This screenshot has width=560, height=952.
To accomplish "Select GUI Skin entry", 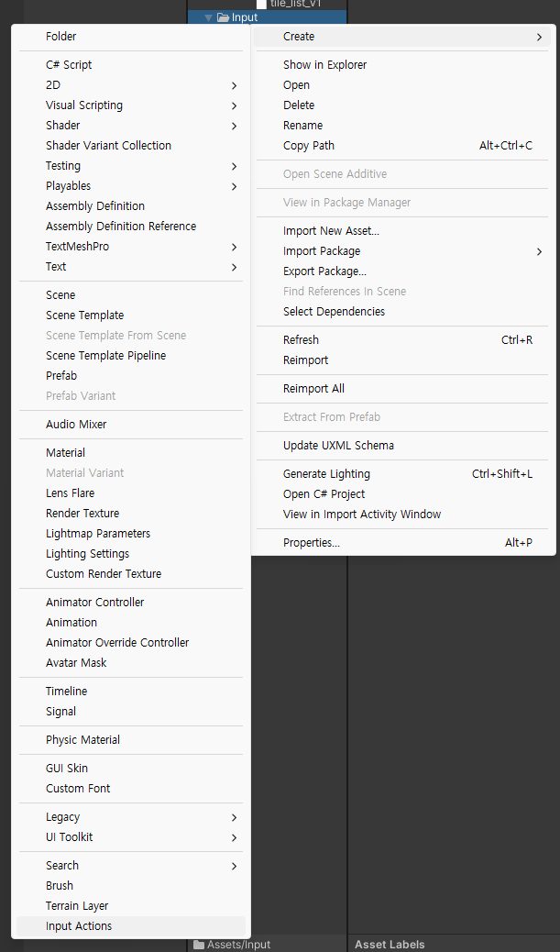I will pos(131,768).
